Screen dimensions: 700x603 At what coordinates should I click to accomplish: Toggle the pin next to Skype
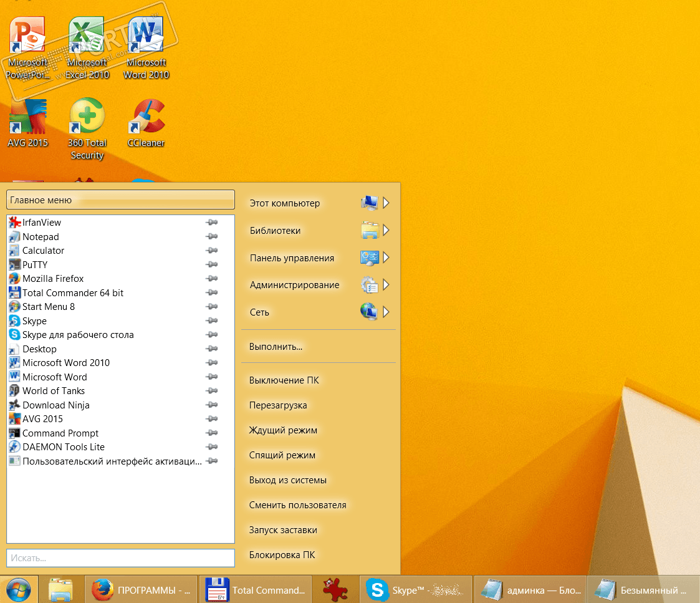[x=211, y=321]
